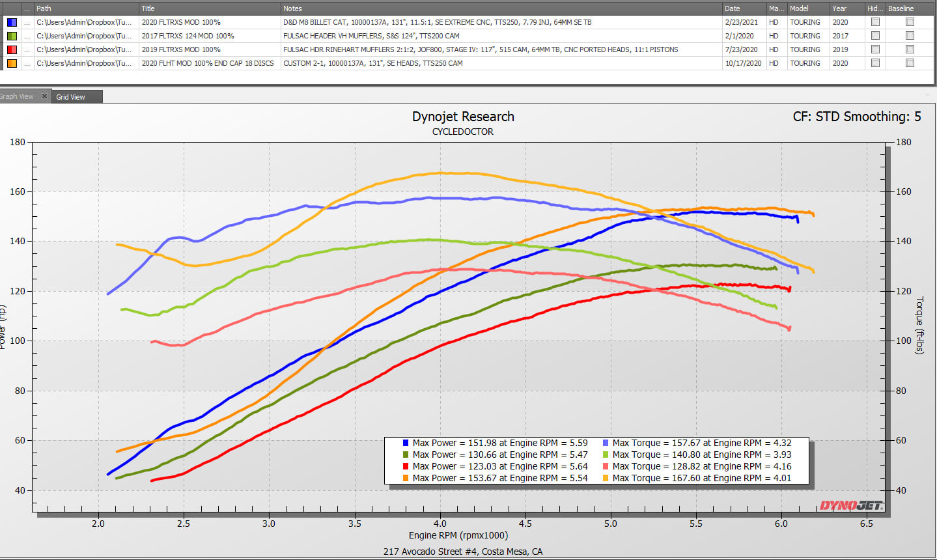
Task: Select the 2020 FLHT MOD 100% END CAP row title
Action: (208, 63)
